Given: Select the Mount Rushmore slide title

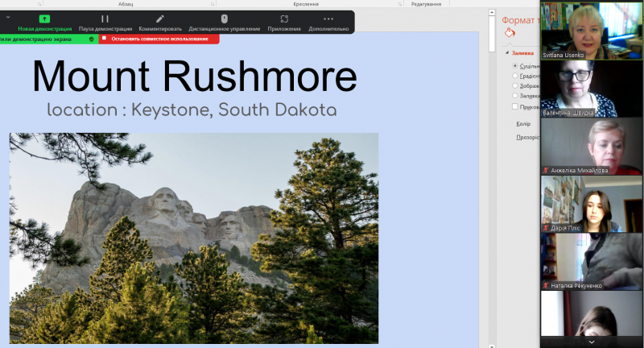Looking at the screenshot, I should [x=194, y=76].
